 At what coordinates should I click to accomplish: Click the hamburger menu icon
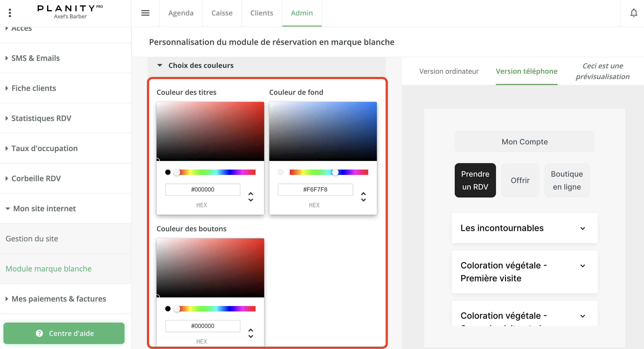coord(145,13)
